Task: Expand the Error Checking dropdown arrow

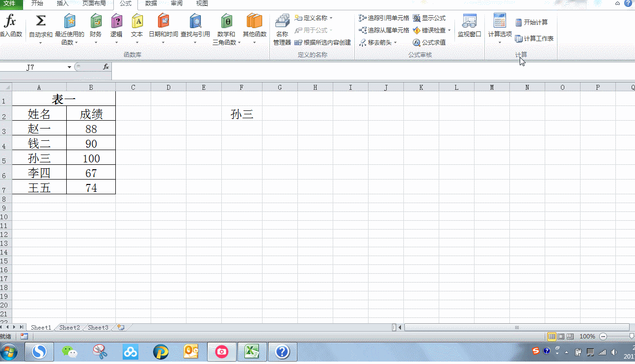Action: tap(449, 30)
